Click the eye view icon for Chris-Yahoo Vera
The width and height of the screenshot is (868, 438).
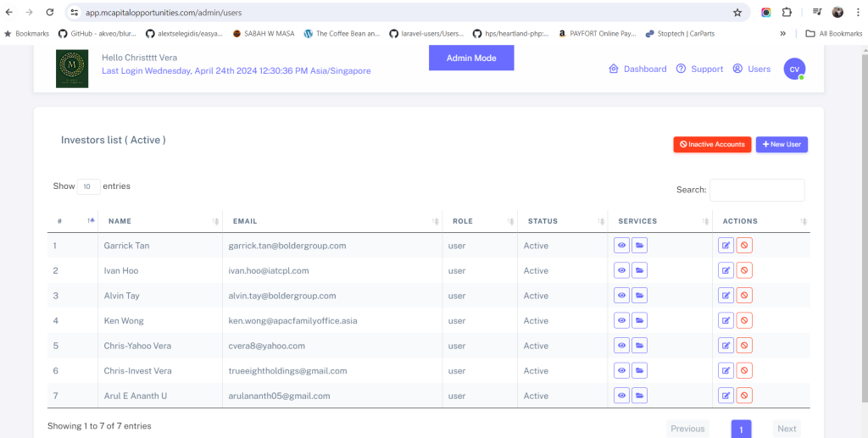(x=622, y=346)
